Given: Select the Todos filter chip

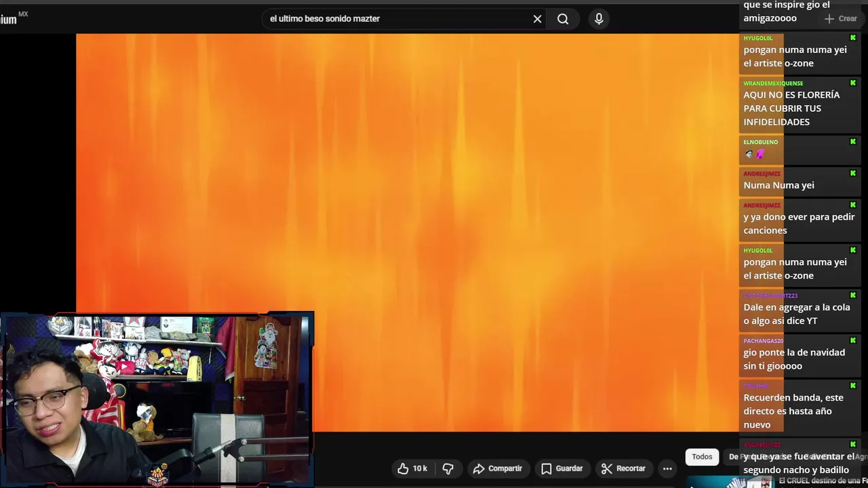Looking at the screenshot, I should pos(702,457).
